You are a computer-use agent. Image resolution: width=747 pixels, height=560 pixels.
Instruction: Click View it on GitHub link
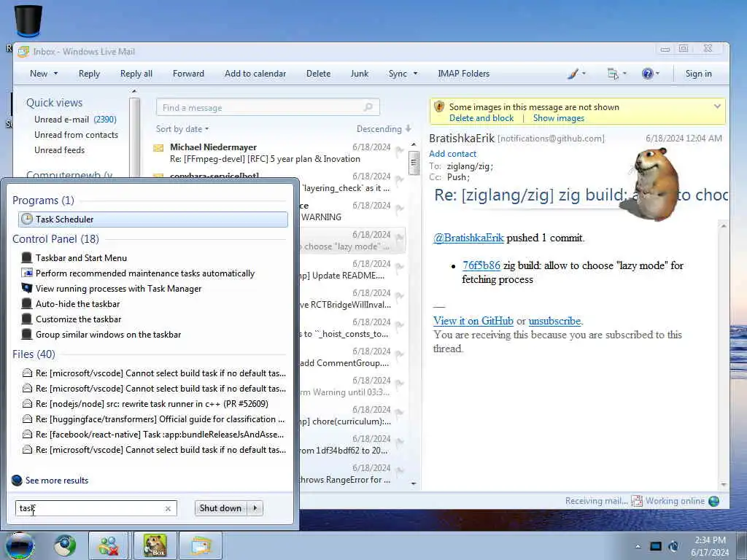473,321
